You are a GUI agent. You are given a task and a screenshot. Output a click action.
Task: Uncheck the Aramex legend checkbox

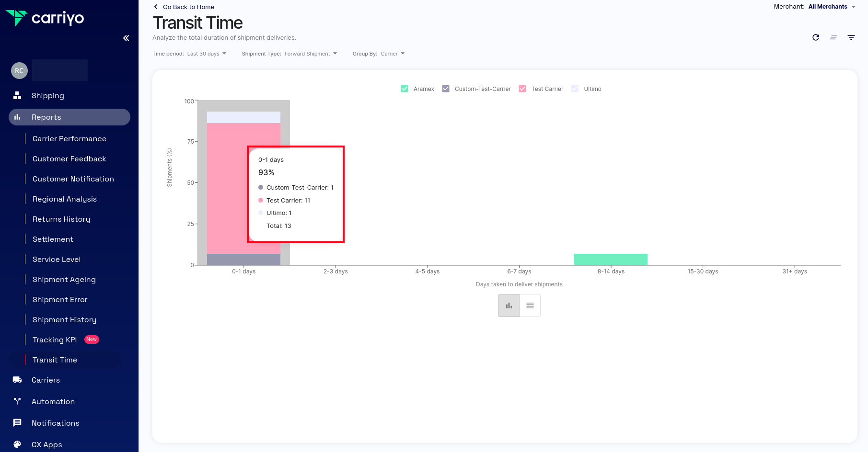405,89
